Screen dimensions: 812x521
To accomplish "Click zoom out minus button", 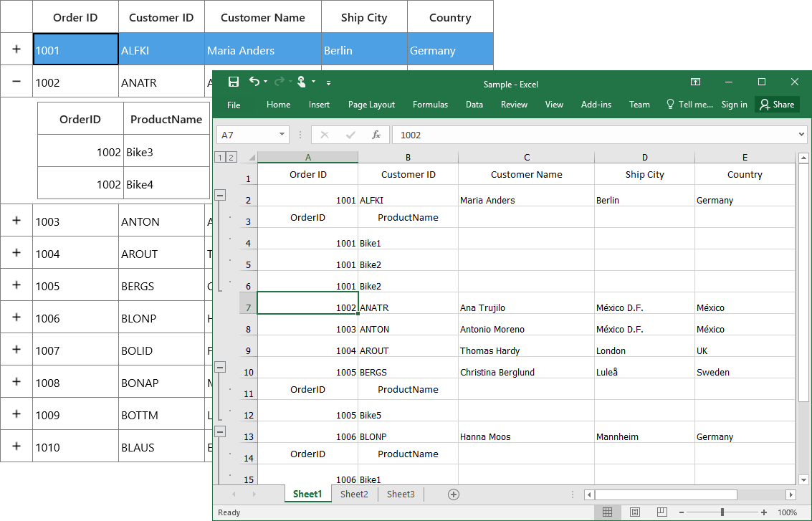I will [682, 512].
